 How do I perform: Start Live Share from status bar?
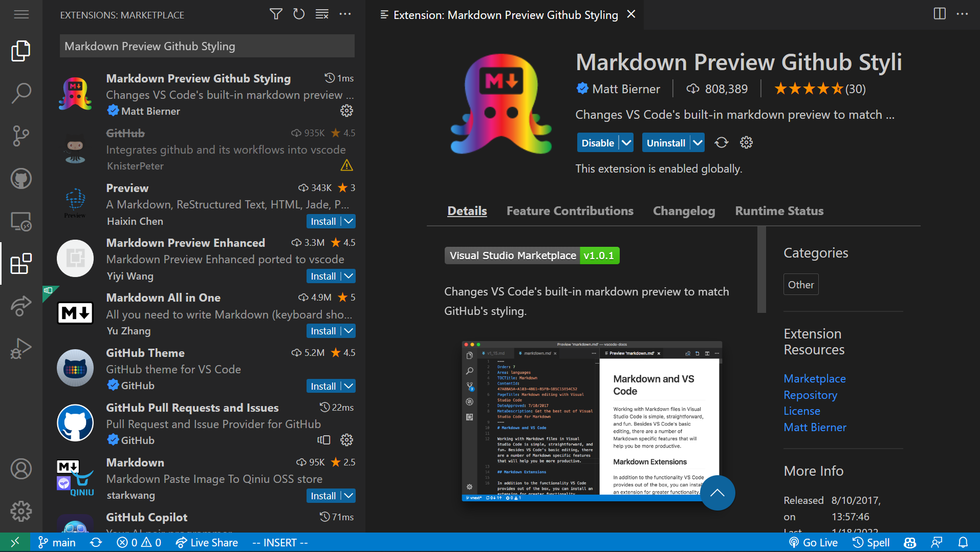[207, 542]
